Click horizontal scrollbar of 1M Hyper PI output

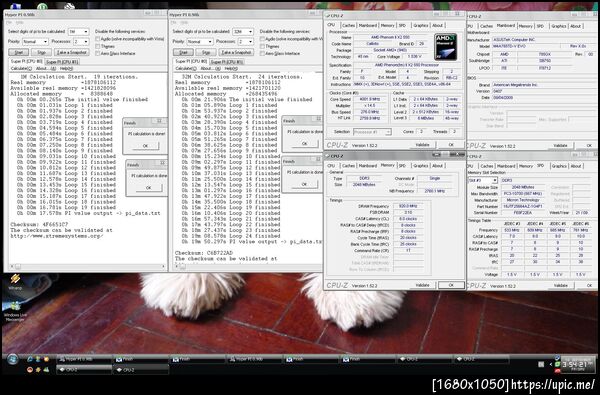88,266
